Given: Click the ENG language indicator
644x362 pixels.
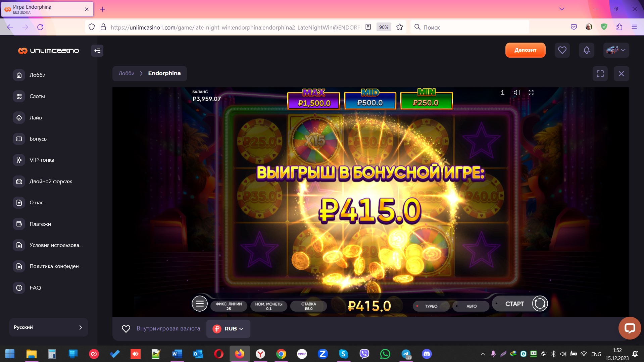Looking at the screenshot, I should point(596,354).
